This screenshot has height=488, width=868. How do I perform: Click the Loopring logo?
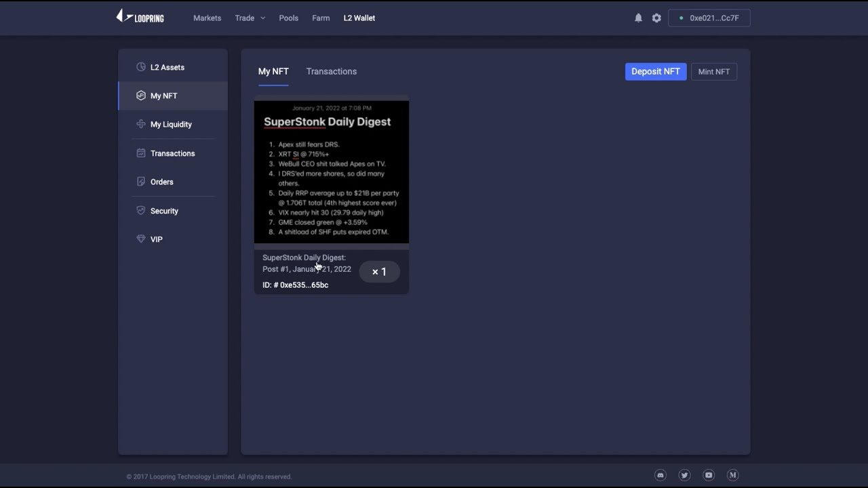click(140, 17)
